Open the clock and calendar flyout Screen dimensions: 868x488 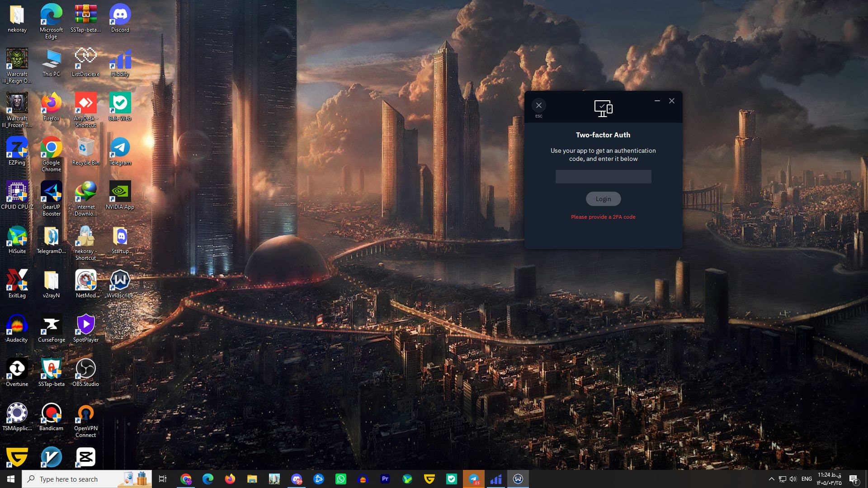pyautogui.click(x=829, y=479)
